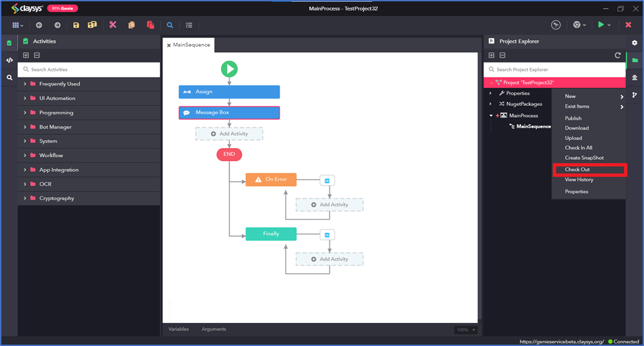Screen dimensions: 644x346
Task: Collapse all items in Activities panel
Action: (37, 55)
